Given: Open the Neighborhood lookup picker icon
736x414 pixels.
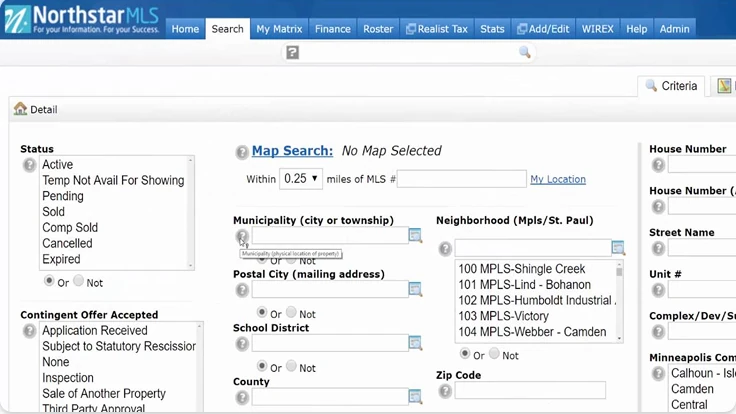Looking at the screenshot, I should pyautogui.click(x=618, y=247).
